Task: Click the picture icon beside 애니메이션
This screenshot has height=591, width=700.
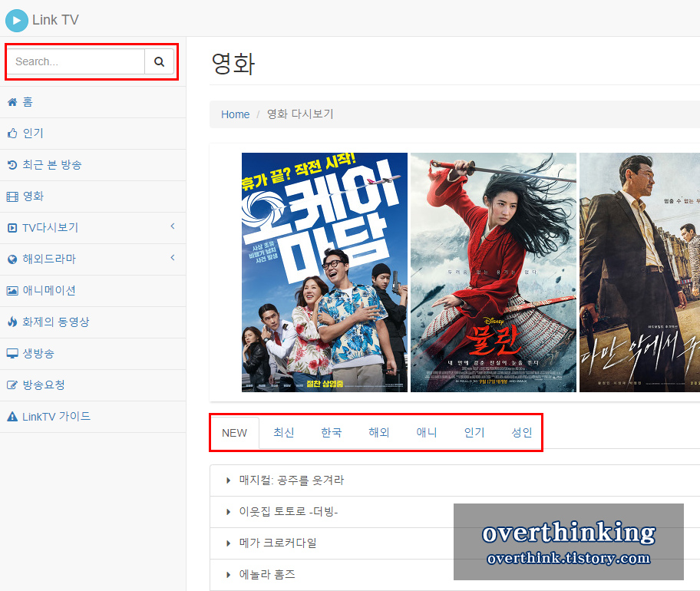Action: click(x=12, y=291)
